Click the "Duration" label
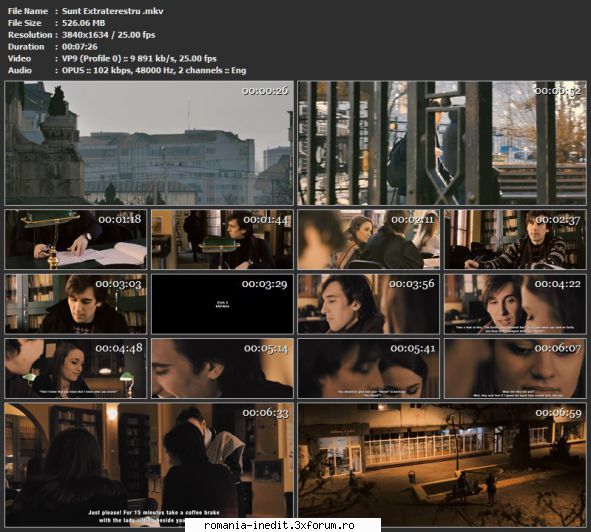 (26, 47)
